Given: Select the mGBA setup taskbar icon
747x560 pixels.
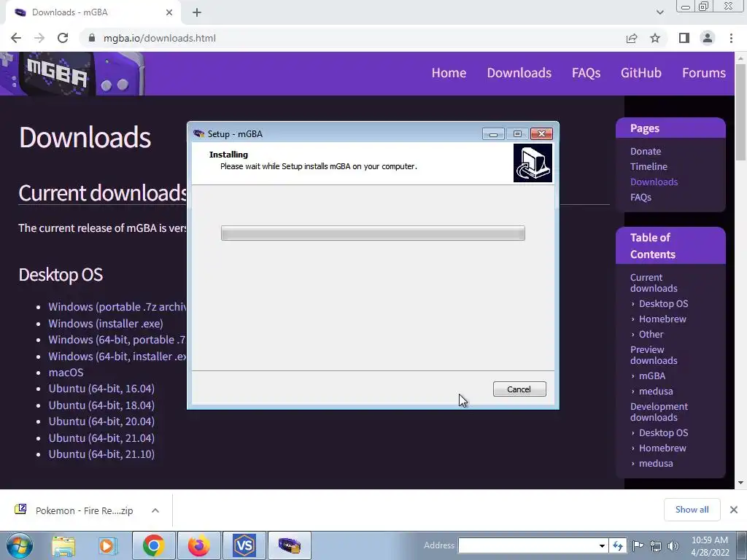Looking at the screenshot, I should click(x=290, y=545).
